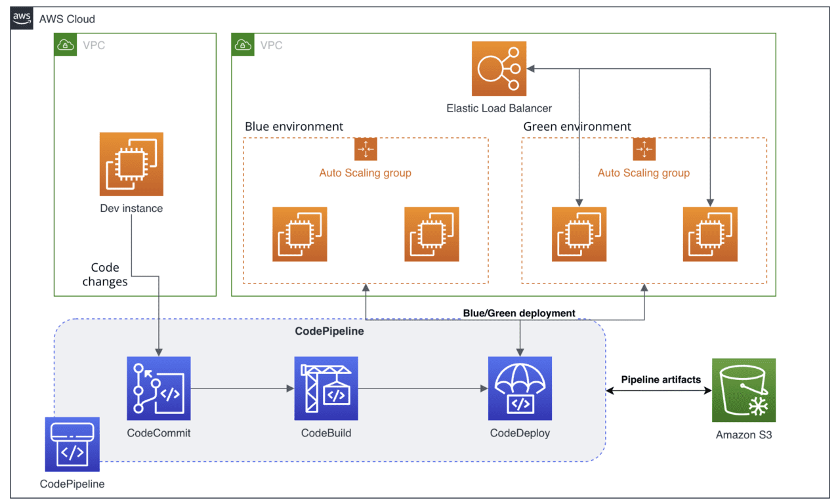
Task: Click the bold CodePipeline heading
Action: (x=329, y=331)
